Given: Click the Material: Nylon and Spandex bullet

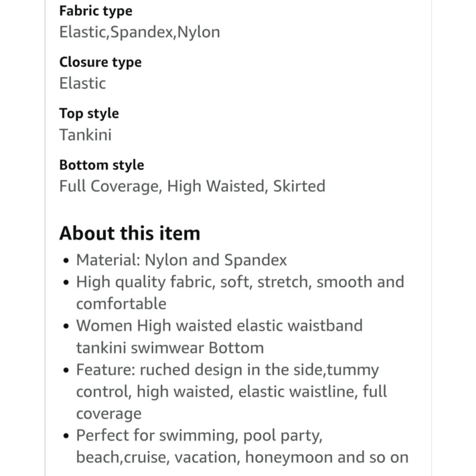Looking at the screenshot, I should pyautogui.click(x=181, y=260).
